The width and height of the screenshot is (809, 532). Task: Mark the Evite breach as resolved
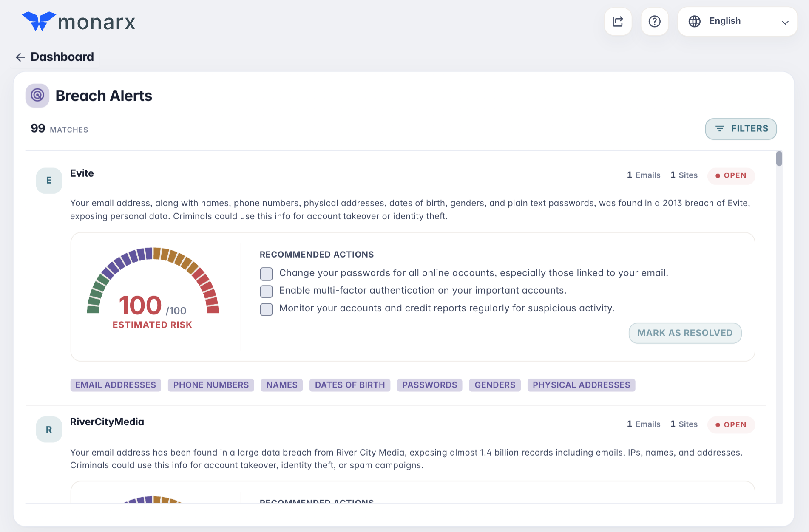(x=685, y=333)
